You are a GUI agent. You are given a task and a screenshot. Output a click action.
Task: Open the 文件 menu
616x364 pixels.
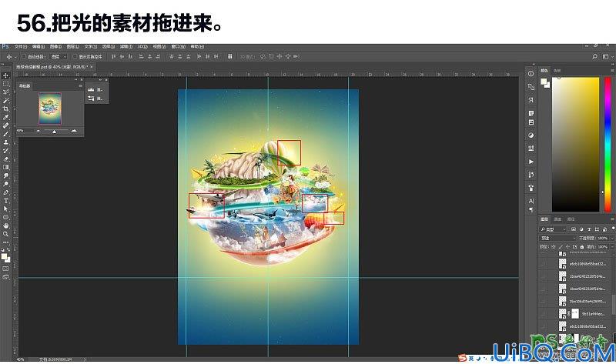tap(21, 46)
